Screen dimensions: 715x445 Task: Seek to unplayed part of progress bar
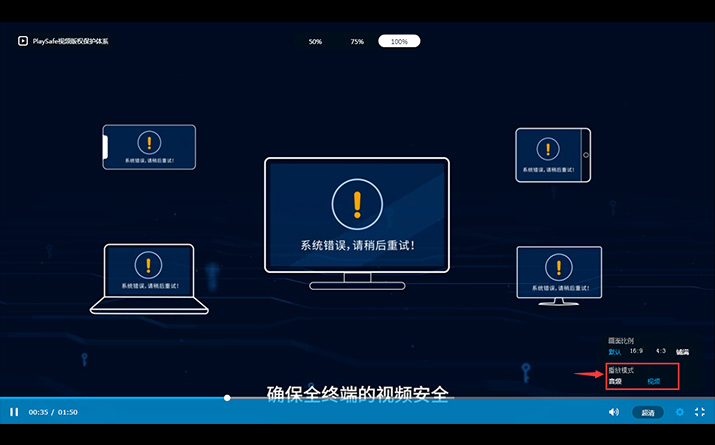coord(450,398)
